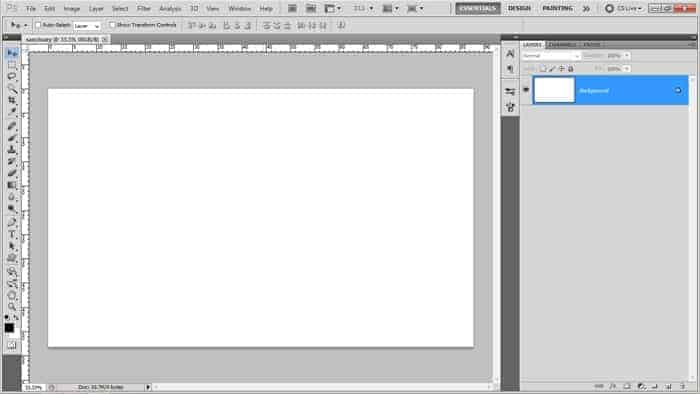Viewport: 700px width, 394px height.
Task: Expand the layer Opacity arrow
Action: 627,56
